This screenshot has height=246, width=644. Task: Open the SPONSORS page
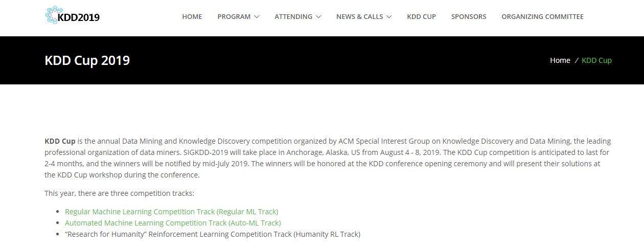(469, 17)
